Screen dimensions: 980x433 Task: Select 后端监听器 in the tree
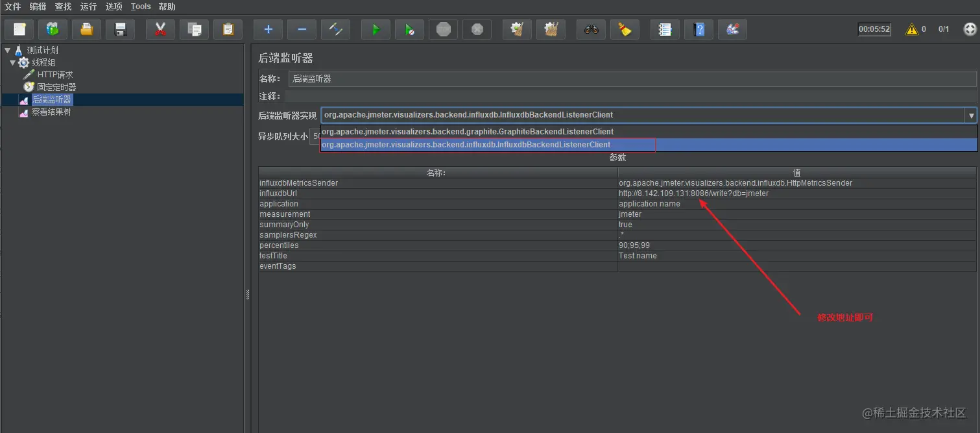click(x=52, y=99)
